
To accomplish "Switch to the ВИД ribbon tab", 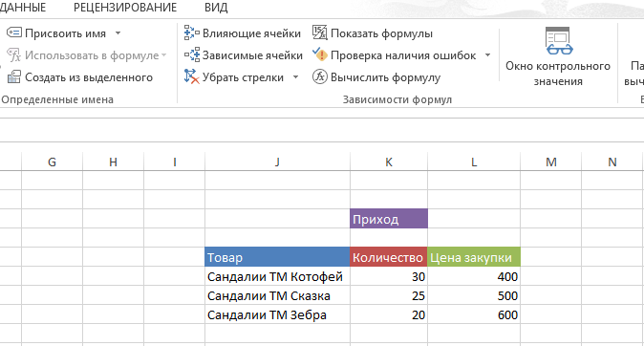I will (x=216, y=8).
